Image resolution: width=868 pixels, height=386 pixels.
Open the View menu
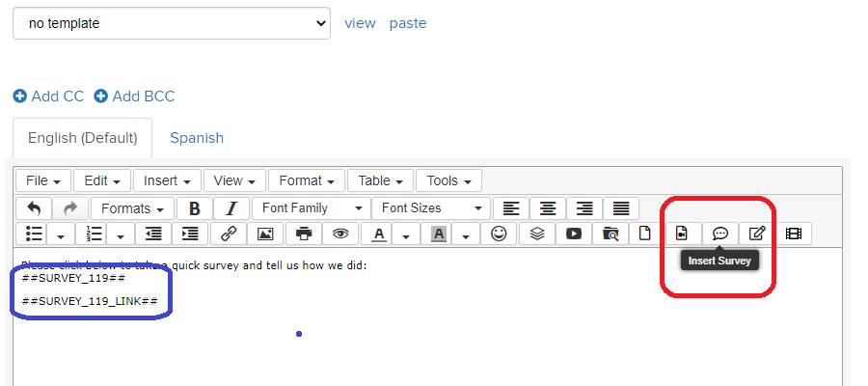(234, 181)
